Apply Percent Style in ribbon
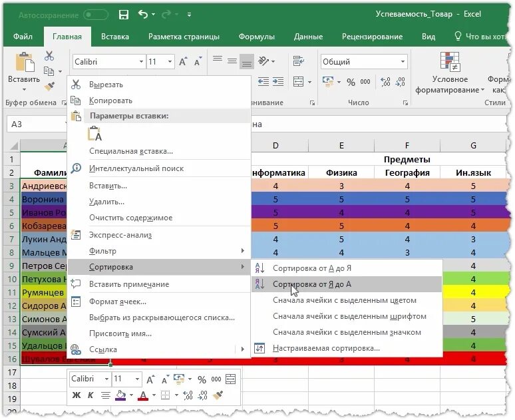The width and height of the screenshot is (515, 420). tap(351, 82)
